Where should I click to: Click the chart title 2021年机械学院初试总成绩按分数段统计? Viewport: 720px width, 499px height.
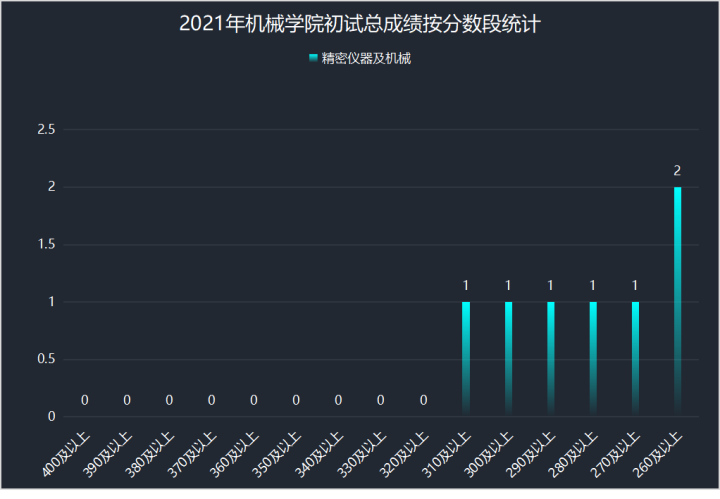[360, 24]
